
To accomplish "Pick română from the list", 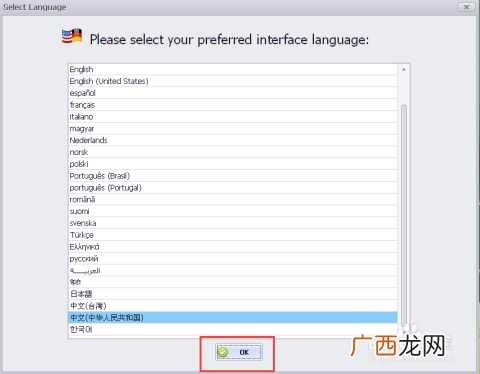I will pos(233,199).
